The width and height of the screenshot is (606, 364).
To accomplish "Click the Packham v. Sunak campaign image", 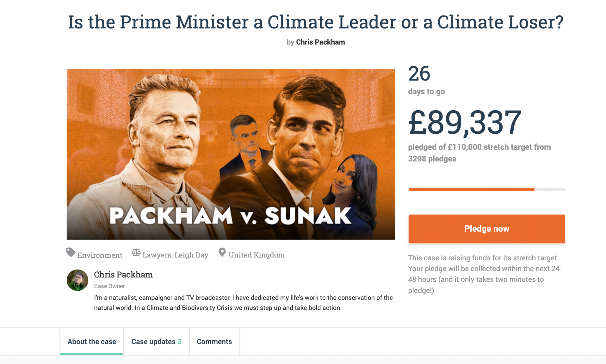I will [x=231, y=154].
